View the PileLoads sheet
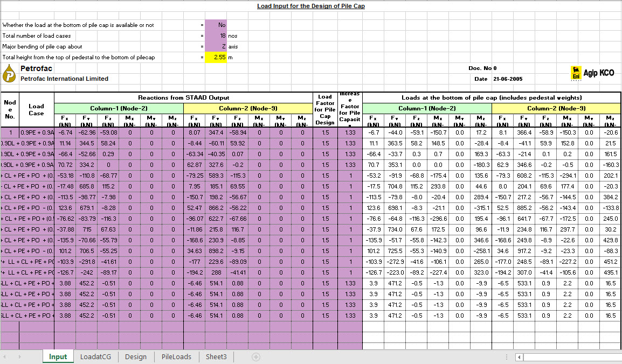The height and width of the screenshot is (364, 622). pos(176,356)
